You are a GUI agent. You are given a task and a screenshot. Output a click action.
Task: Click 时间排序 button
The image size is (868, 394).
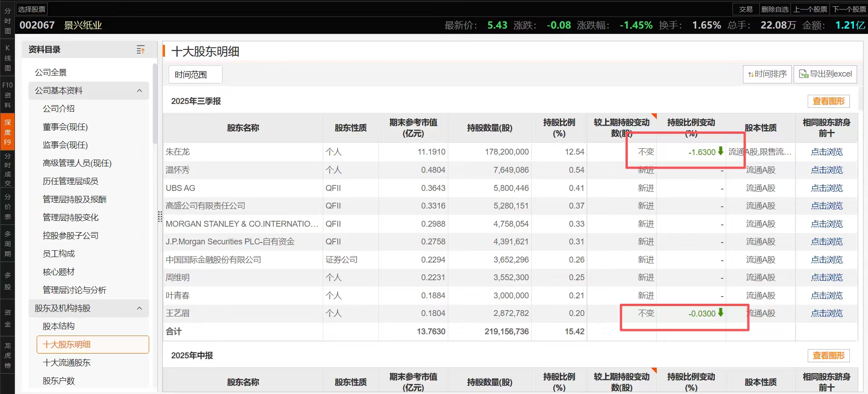767,74
